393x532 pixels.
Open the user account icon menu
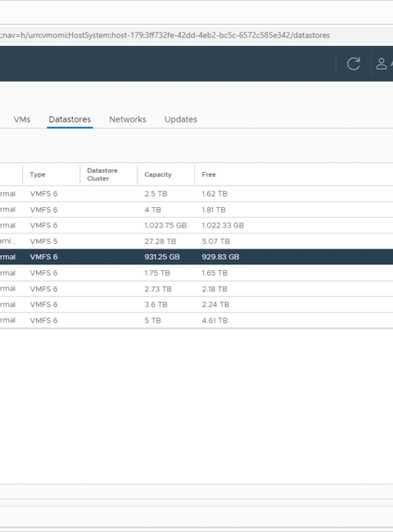tap(382, 64)
